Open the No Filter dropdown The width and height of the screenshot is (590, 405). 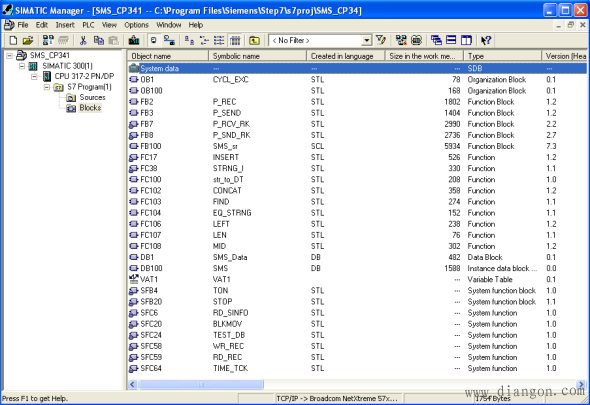click(366, 40)
